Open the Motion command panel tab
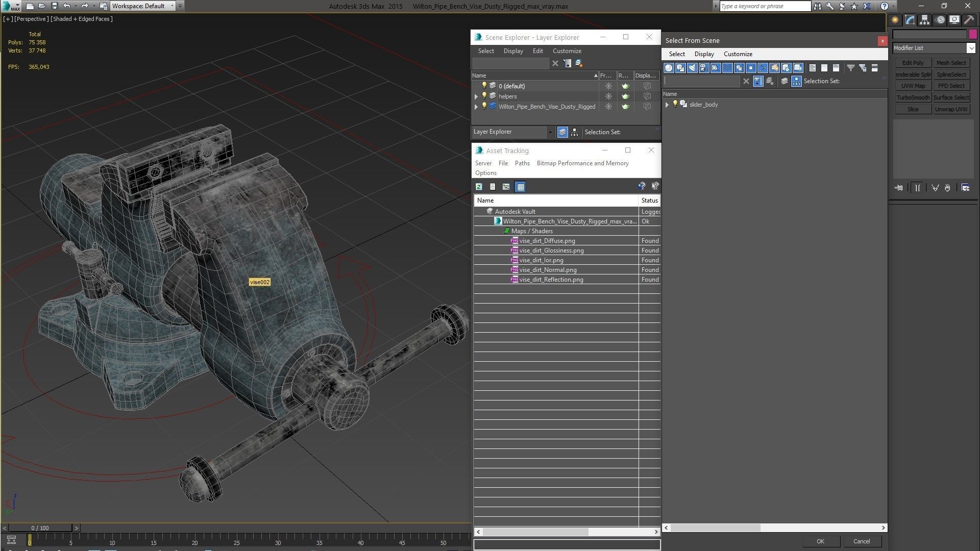This screenshot has height=551, width=980. pyautogui.click(x=940, y=20)
